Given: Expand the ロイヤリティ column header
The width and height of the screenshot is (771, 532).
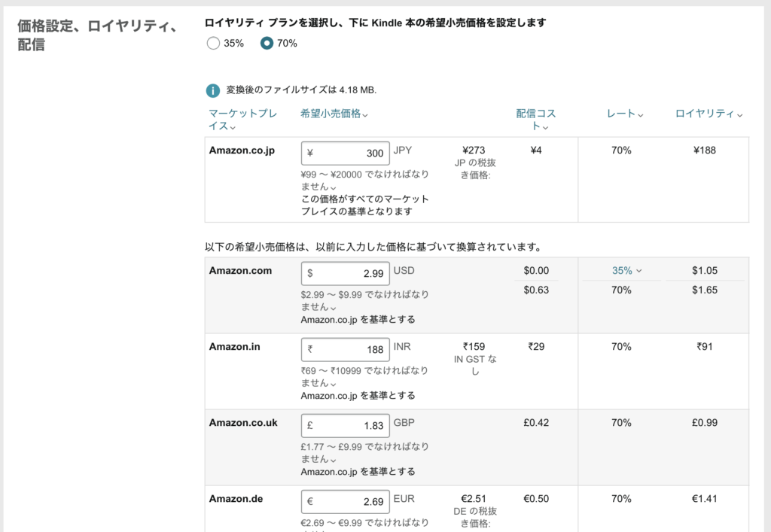Looking at the screenshot, I should [x=709, y=114].
